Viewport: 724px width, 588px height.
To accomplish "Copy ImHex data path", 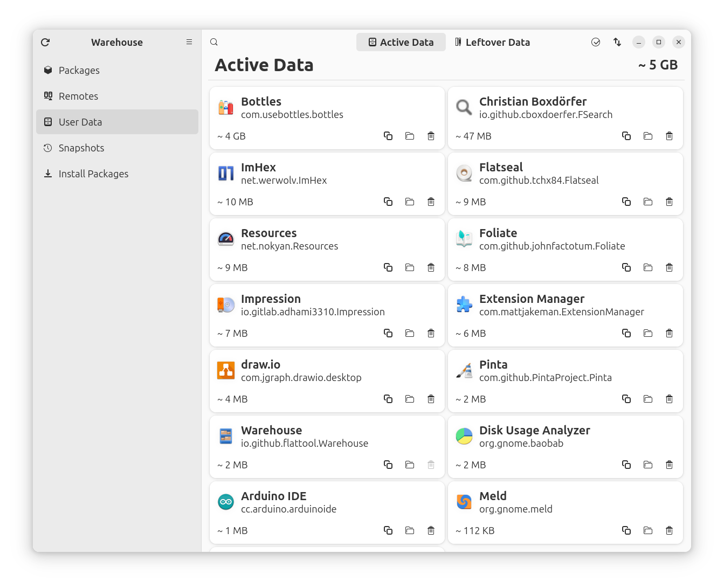I will tap(388, 202).
